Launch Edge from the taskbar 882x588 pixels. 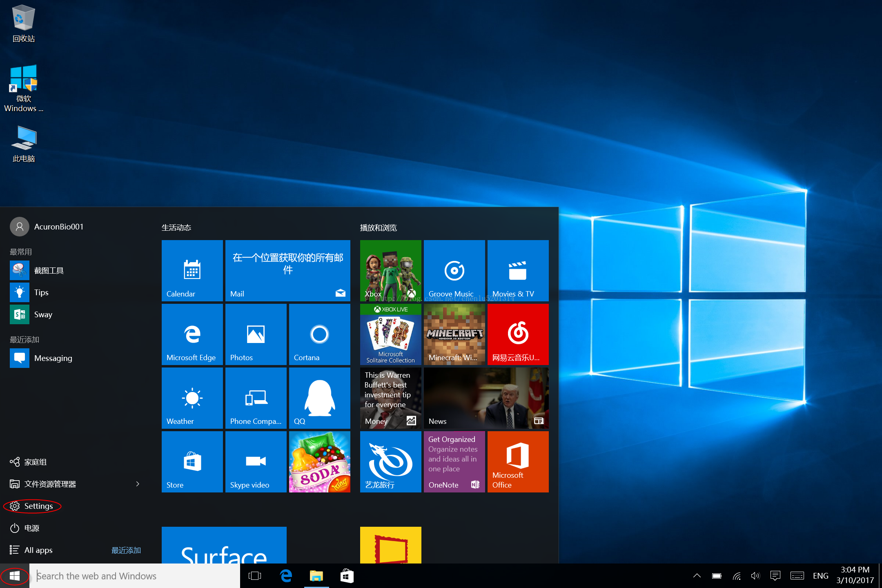(286, 576)
